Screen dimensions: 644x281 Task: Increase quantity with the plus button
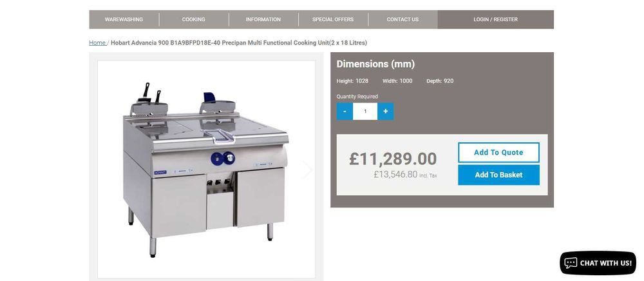(x=385, y=111)
